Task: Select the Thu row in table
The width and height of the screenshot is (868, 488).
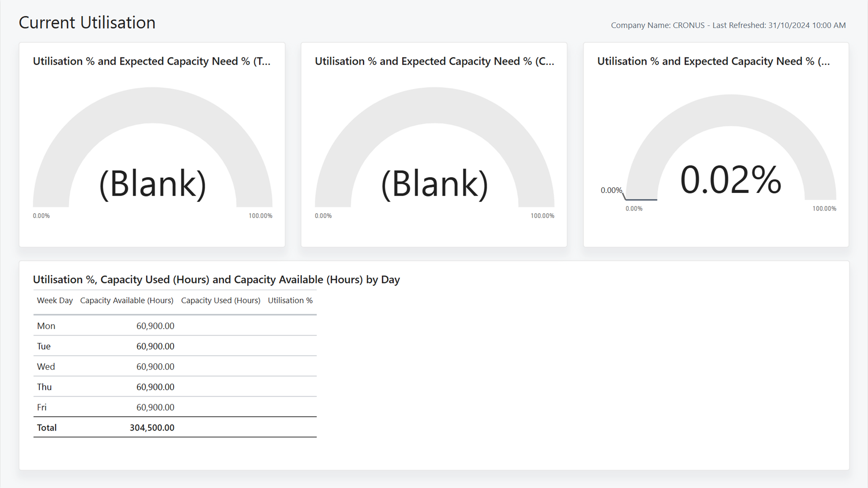Action: point(175,387)
